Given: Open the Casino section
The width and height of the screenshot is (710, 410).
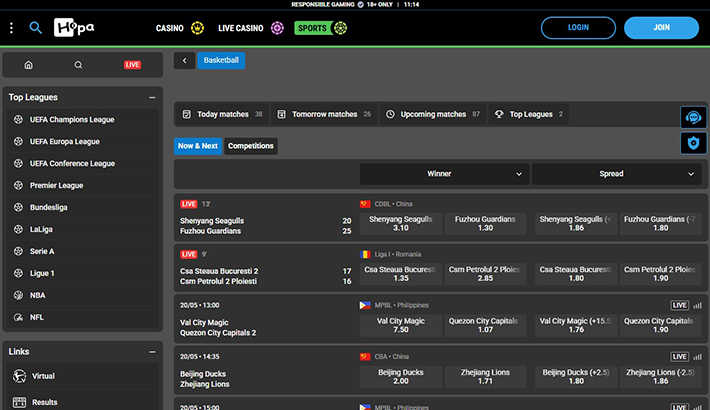Looking at the screenshot, I should click(x=179, y=28).
